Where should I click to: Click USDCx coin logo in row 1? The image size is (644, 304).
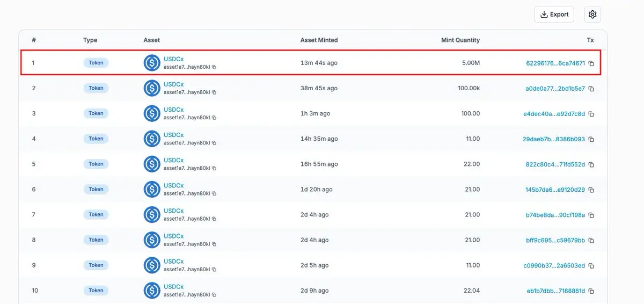(152, 63)
